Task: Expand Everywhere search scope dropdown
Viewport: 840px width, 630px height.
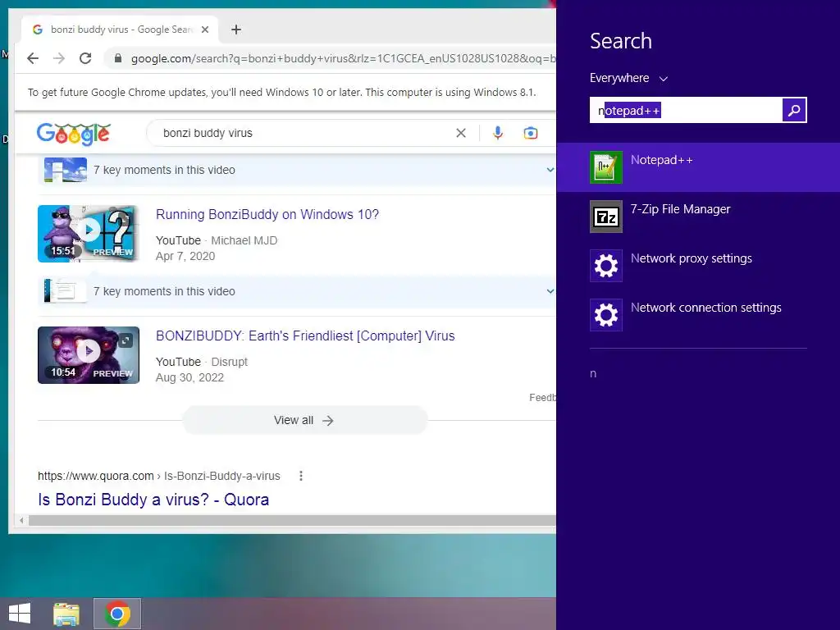Action: pyautogui.click(x=629, y=78)
